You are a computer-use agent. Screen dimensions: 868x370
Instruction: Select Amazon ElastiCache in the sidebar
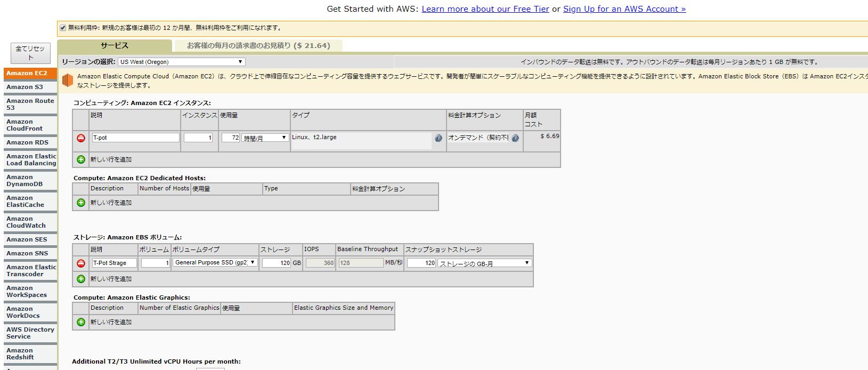pyautogui.click(x=30, y=202)
